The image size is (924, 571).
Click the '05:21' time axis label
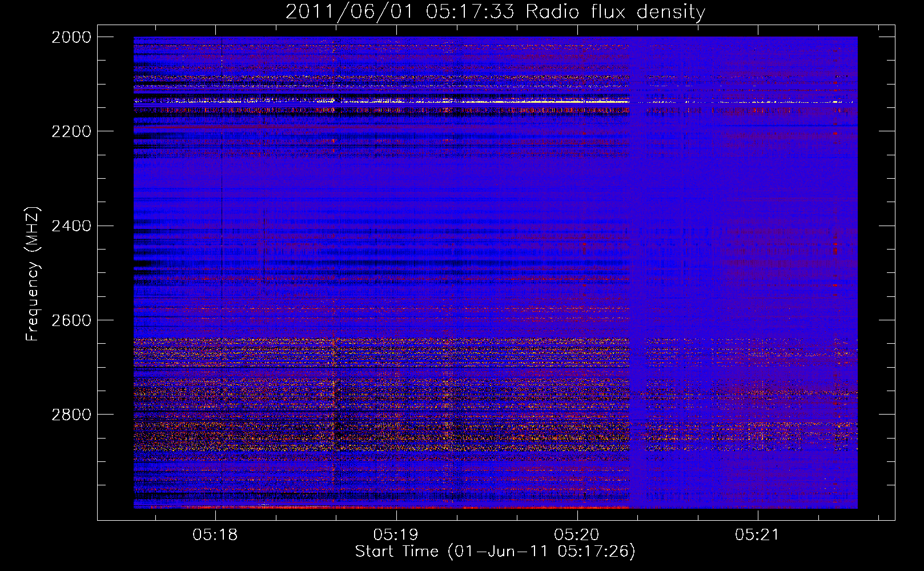click(757, 535)
